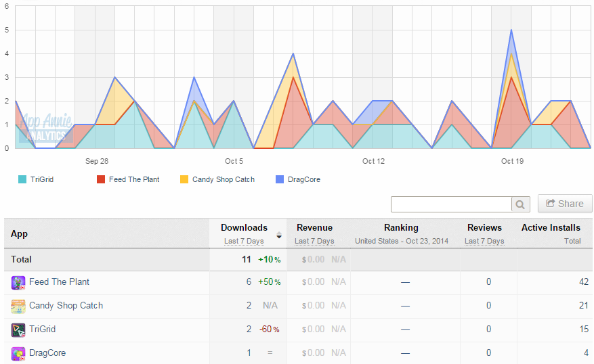The height and width of the screenshot is (364, 594).
Task: Sort table by App column header
Action: [20, 234]
